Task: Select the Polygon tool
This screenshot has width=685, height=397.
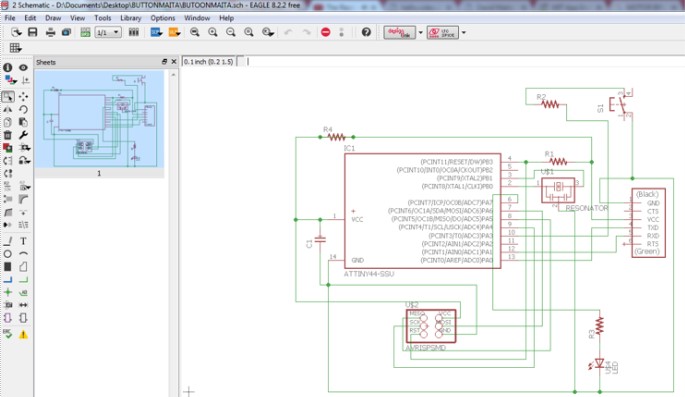Action: pyautogui.click(x=24, y=266)
